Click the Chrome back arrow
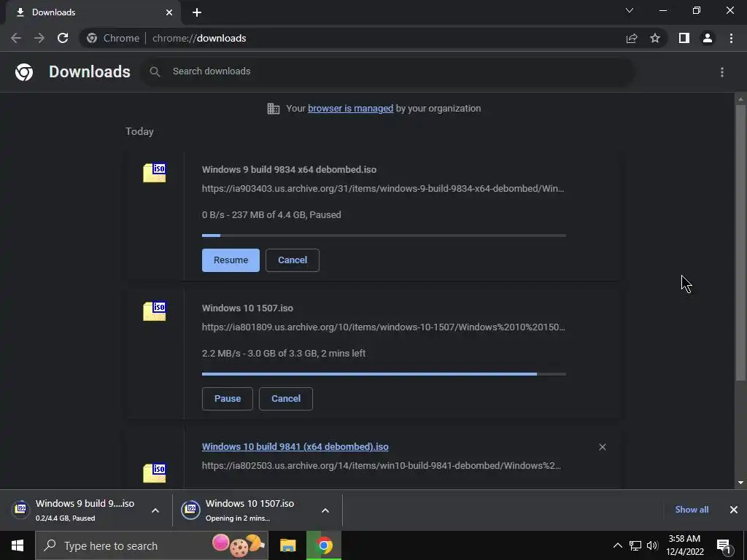Image resolution: width=747 pixels, height=560 pixels. tap(16, 38)
